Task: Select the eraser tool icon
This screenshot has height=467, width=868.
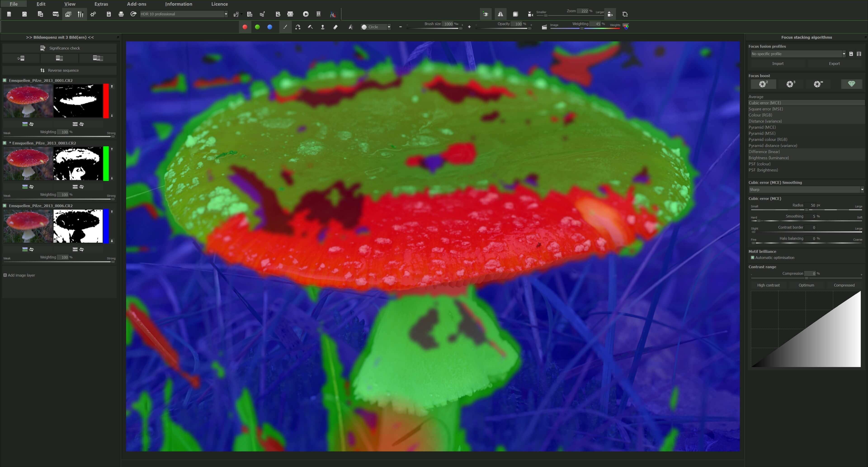Action: point(335,27)
